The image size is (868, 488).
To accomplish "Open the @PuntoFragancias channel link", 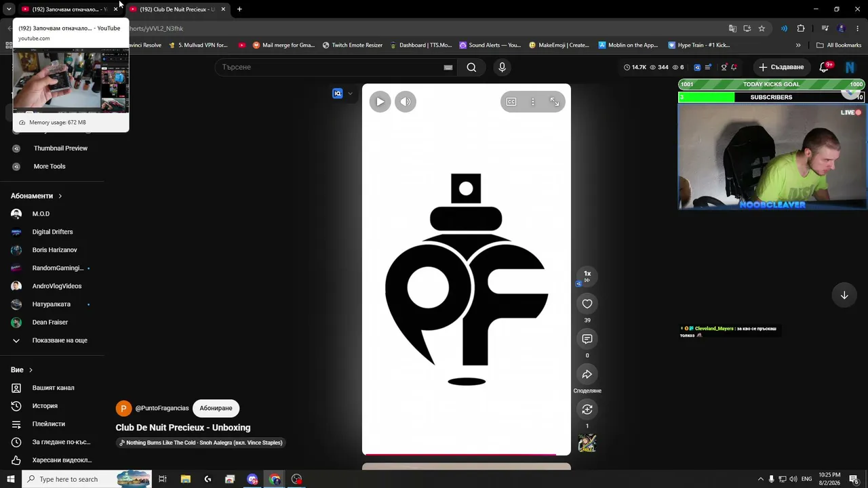I will coord(162,408).
